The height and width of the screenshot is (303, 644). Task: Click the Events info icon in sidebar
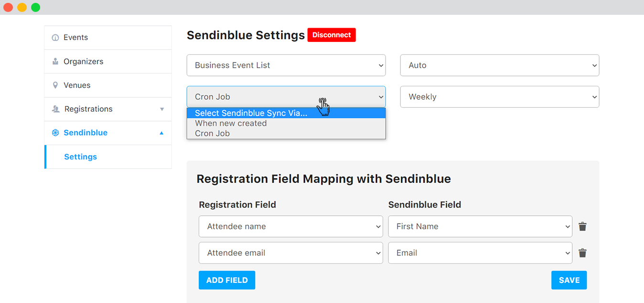coord(55,38)
